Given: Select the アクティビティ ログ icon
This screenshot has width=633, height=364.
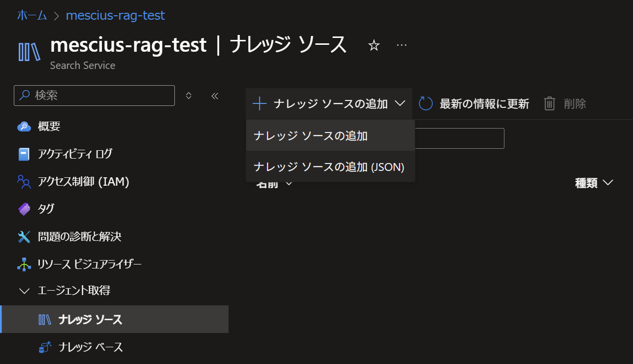Looking at the screenshot, I should pyautogui.click(x=23, y=154).
